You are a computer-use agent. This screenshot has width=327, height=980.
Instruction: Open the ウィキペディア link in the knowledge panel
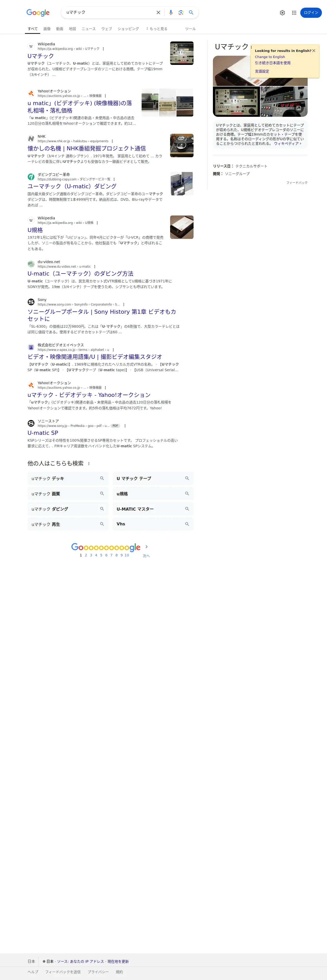pyautogui.click(x=288, y=144)
